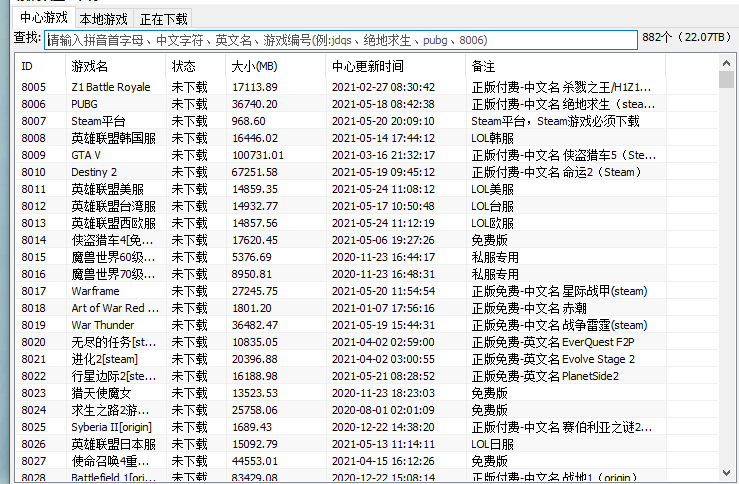Select the Warframe game name
739x484 pixels.
pos(95,291)
